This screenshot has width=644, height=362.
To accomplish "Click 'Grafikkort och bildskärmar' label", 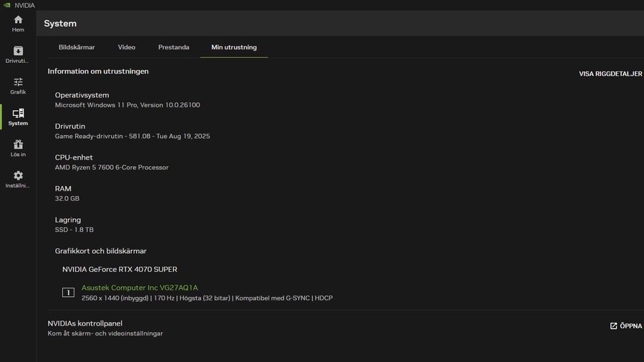I will pos(101,251).
